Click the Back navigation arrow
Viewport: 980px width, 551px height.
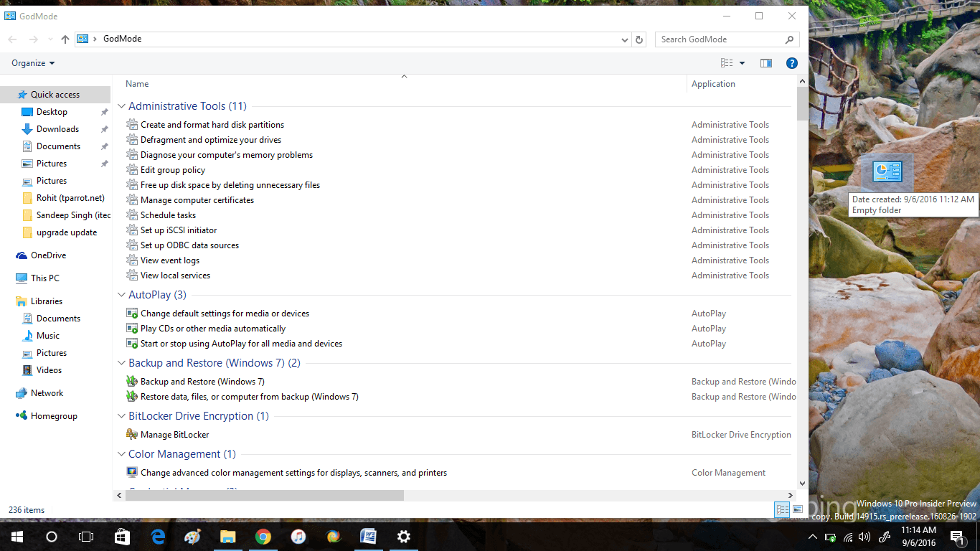pyautogui.click(x=12, y=39)
